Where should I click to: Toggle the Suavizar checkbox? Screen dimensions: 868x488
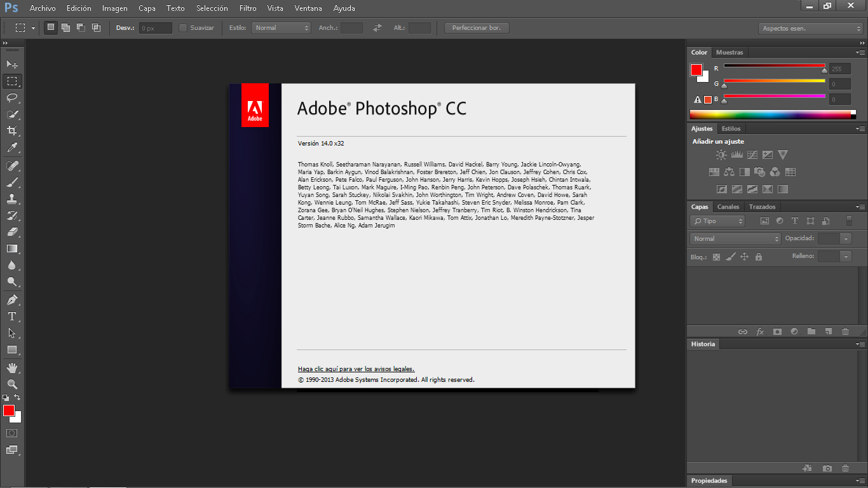(183, 28)
